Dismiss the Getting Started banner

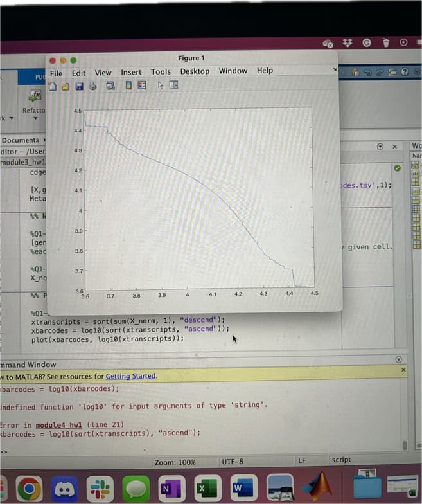pos(403,370)
